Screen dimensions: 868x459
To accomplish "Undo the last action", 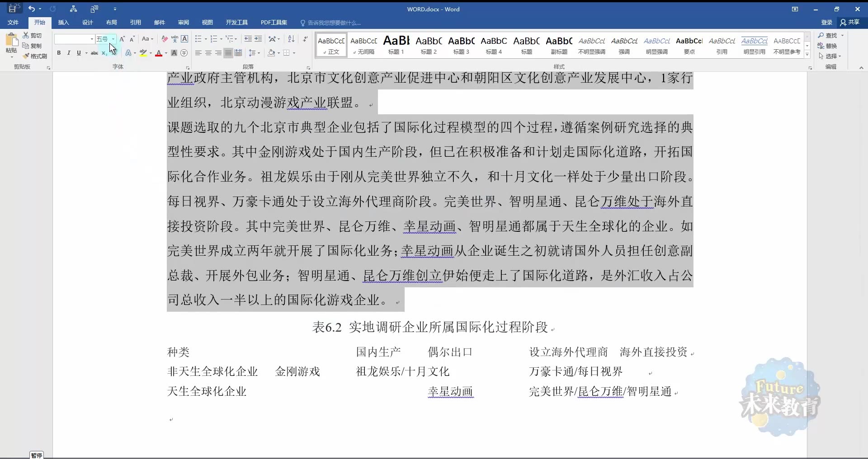I will coord(31,9).
